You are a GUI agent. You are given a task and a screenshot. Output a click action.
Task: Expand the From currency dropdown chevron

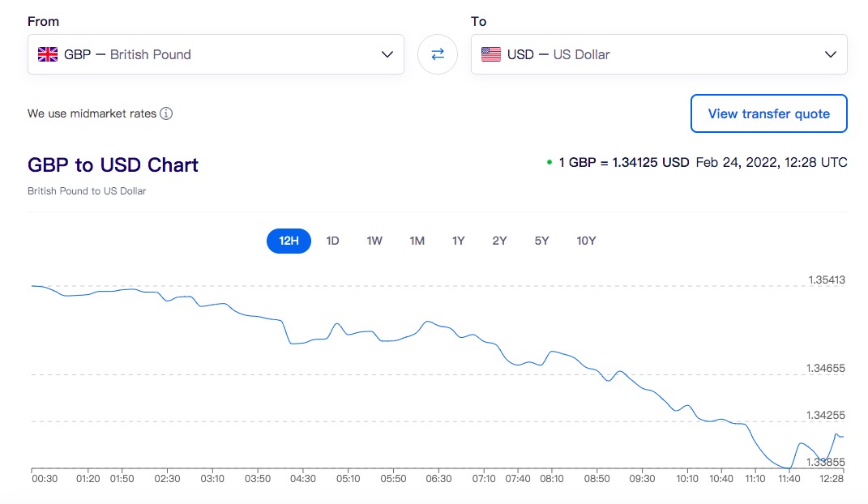[x=387, y=54]
